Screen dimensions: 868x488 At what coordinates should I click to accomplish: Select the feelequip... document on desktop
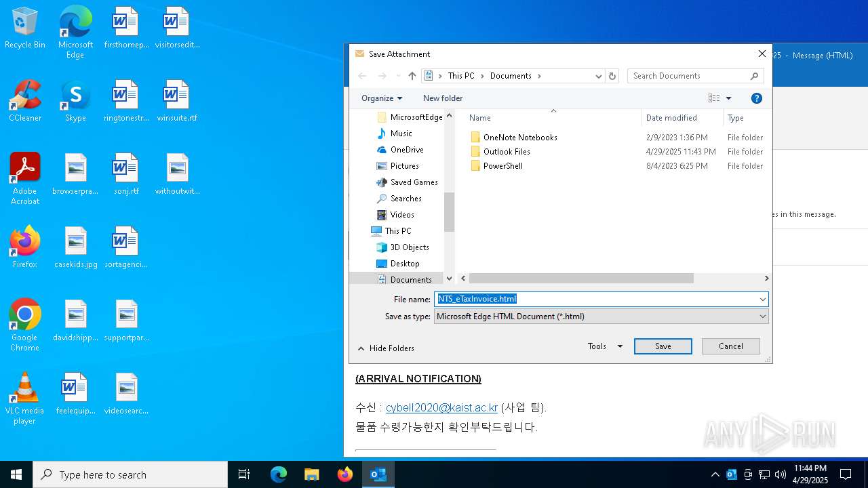pyautogui.click(x=76, y=394)
